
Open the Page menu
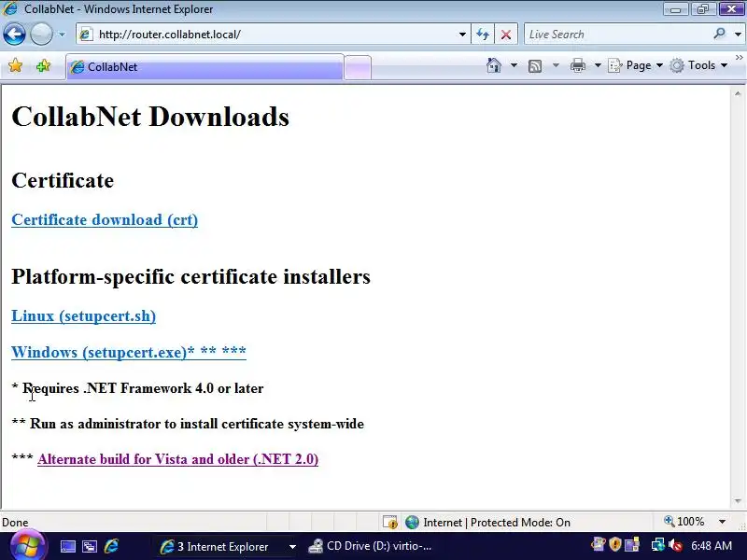pos(636,65)
